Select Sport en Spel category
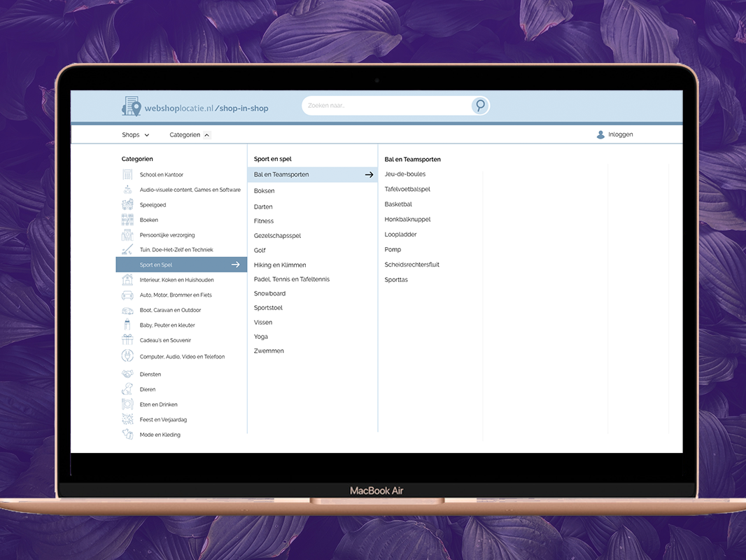 click(181, 265)
